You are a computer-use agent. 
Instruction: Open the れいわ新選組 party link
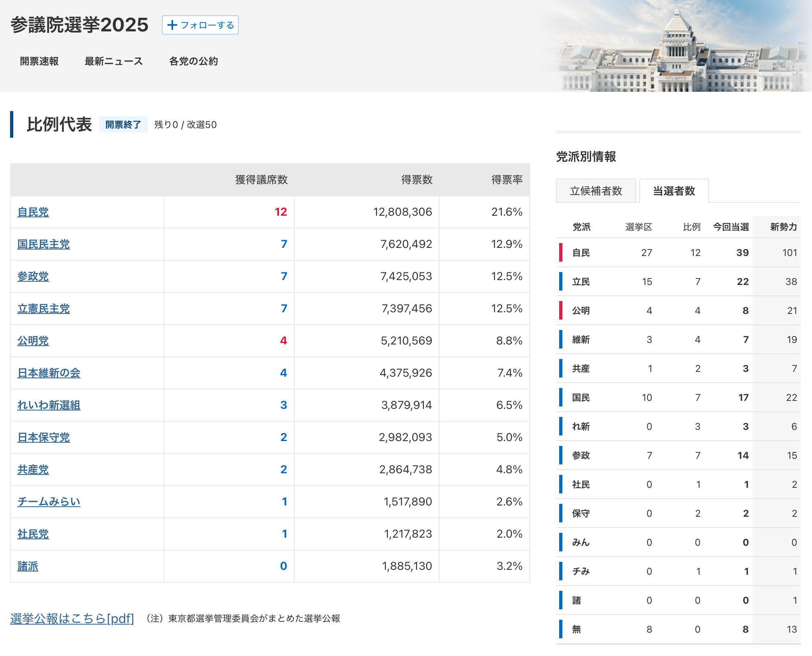click(49, 405)
